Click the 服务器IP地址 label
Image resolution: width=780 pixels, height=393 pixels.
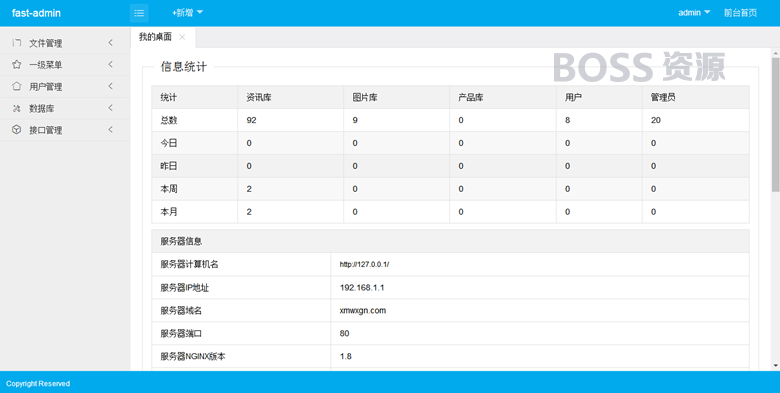tap(185, 288)
